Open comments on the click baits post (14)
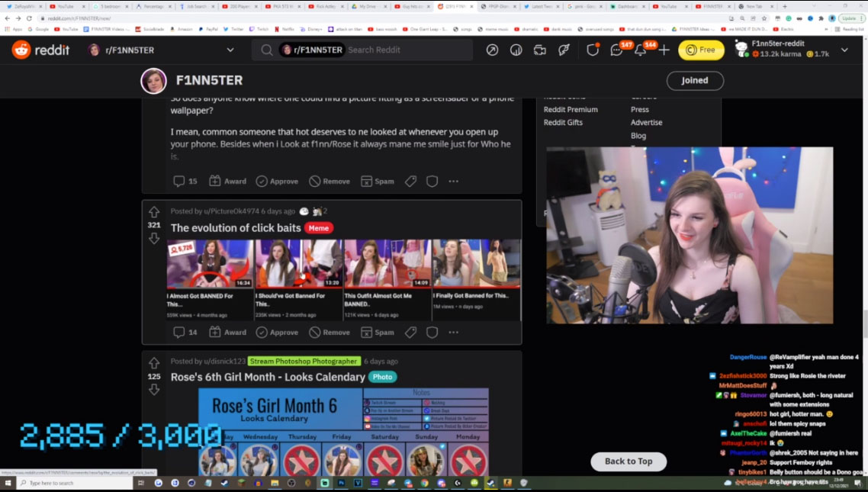 185,332
